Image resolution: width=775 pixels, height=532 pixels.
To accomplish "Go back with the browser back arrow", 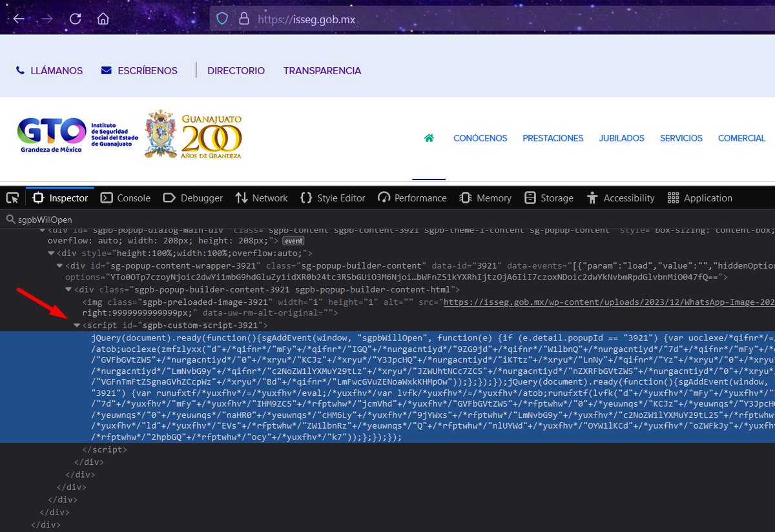I will point(19,19).
